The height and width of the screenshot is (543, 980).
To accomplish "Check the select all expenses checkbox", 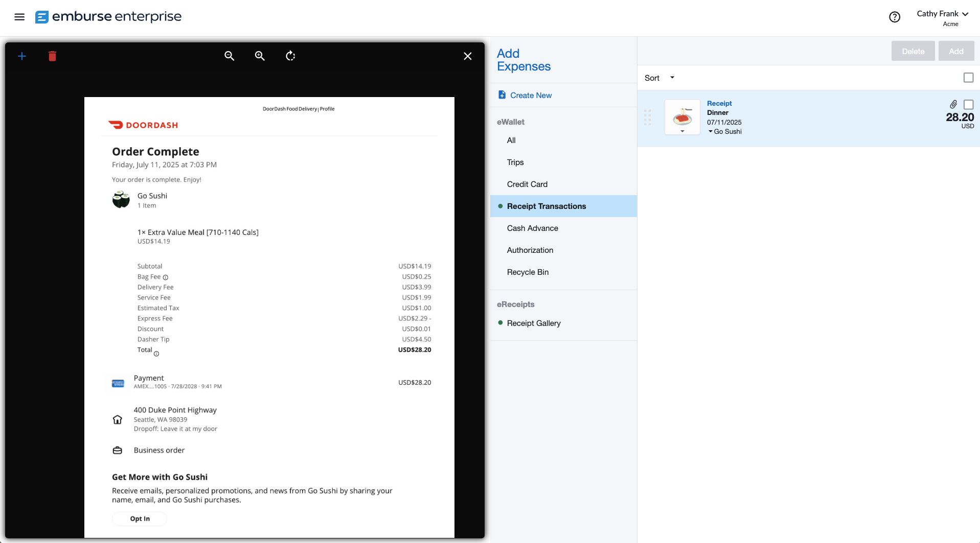I will tap(968, 78).
